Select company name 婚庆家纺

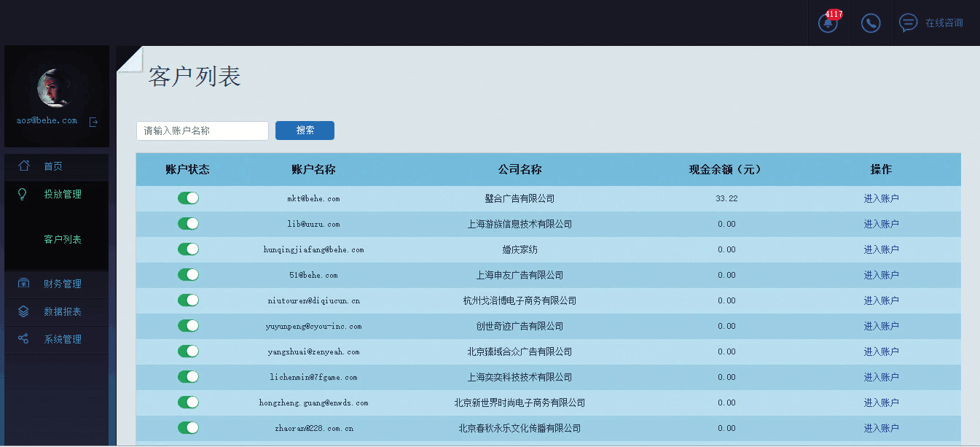tap(520, 249)
